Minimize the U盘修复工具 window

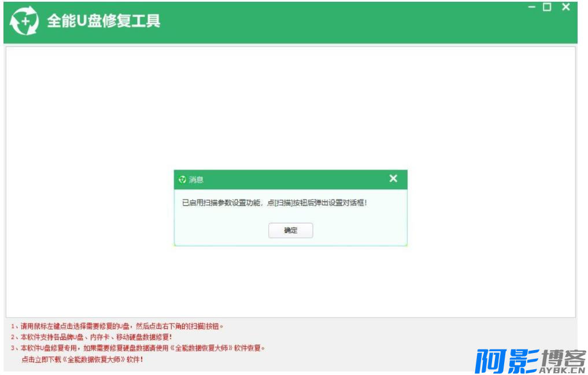point(532,8)
